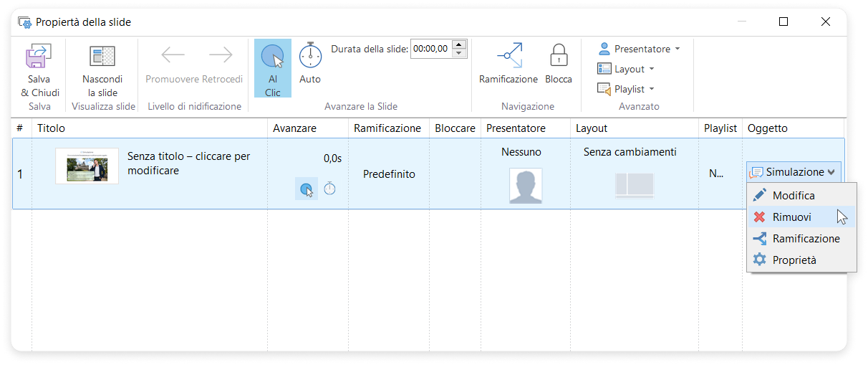Increase slide duration with up arrow
The image size is (868, 365).
tap(459, 45)
